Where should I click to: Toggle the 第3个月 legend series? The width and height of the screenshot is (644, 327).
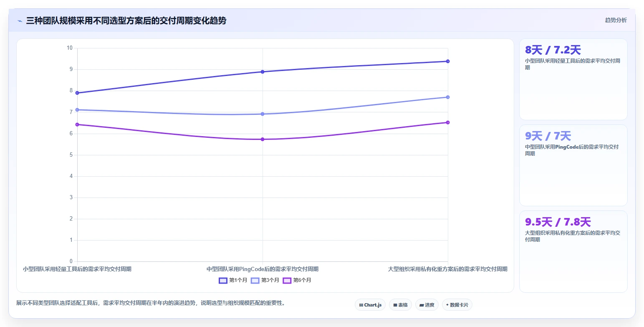pyautogui.click(x=265, y=280)
